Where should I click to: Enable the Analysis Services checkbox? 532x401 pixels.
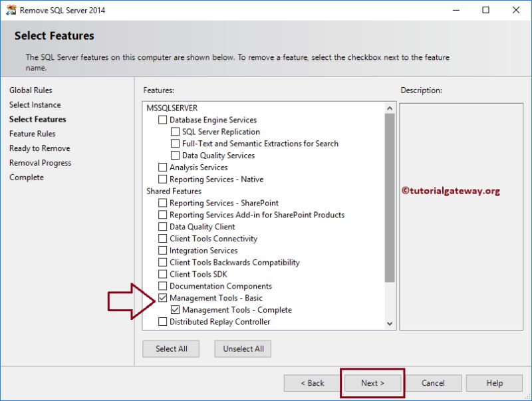click(x=163, y=167)
